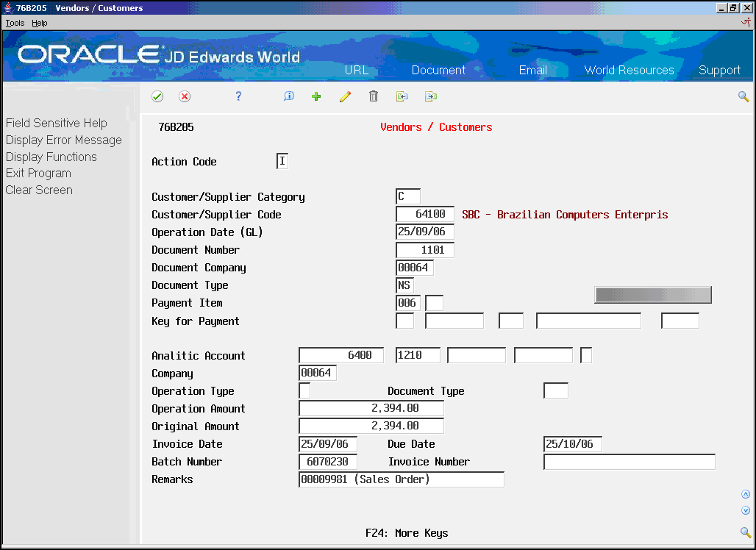
Task: Open the Email header link
Action: pyautogui.click(x=532, y=70)
